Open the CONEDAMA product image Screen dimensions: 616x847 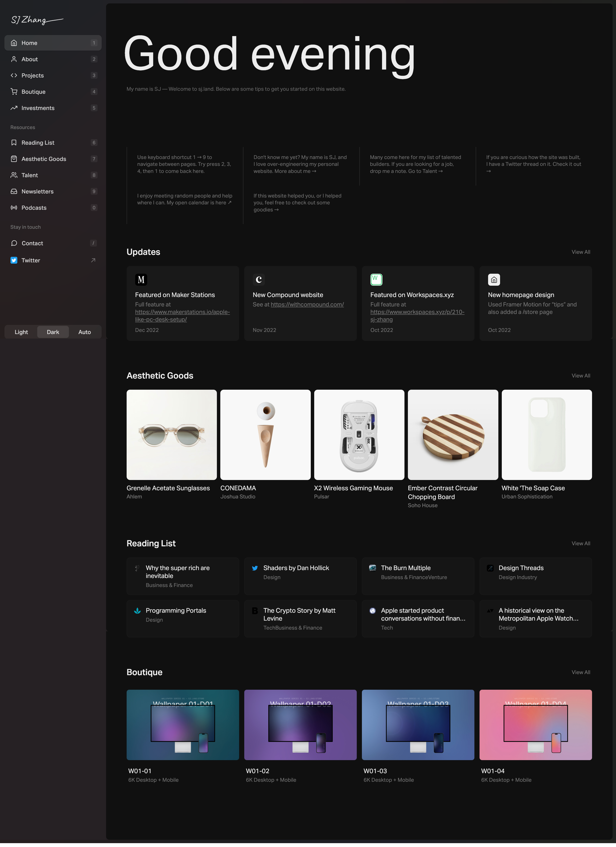265,435
